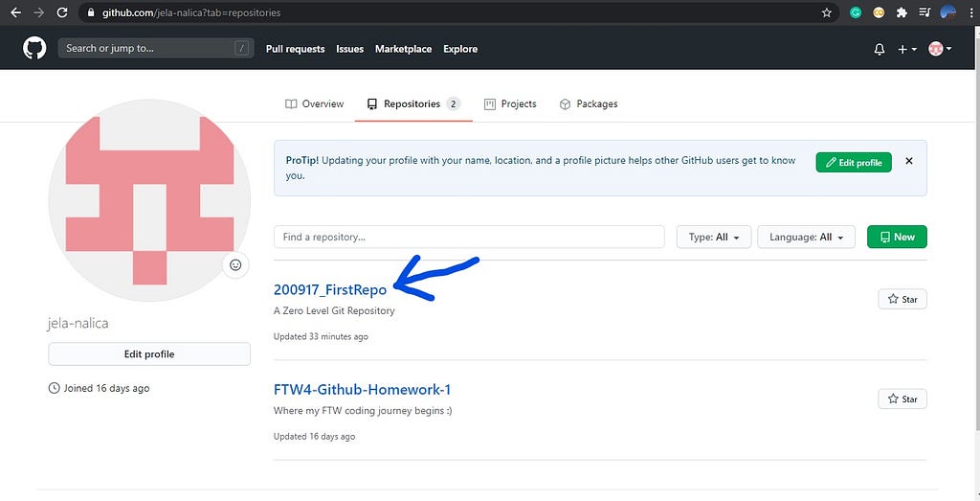
Task: Click the yellow extension icon in the toolbar
Action: [879, 12]
